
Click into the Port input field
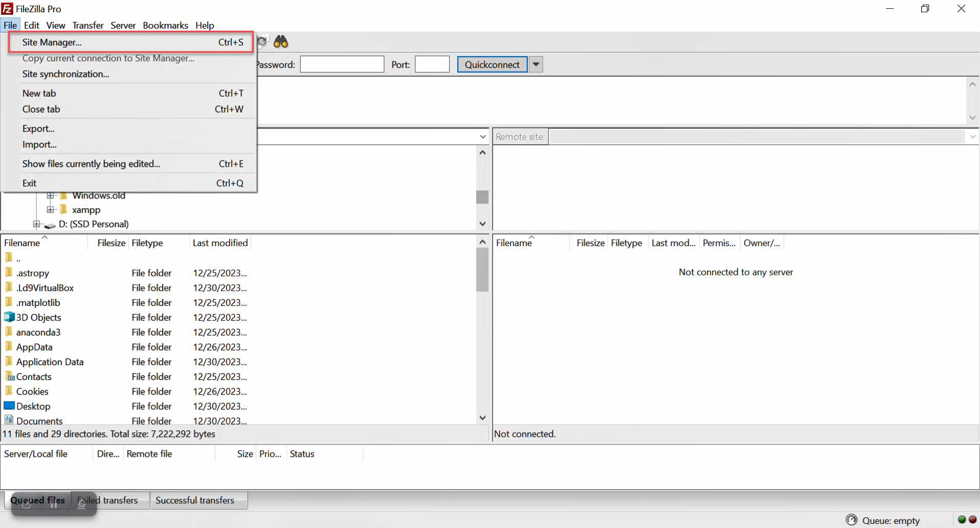click(432, 64)
